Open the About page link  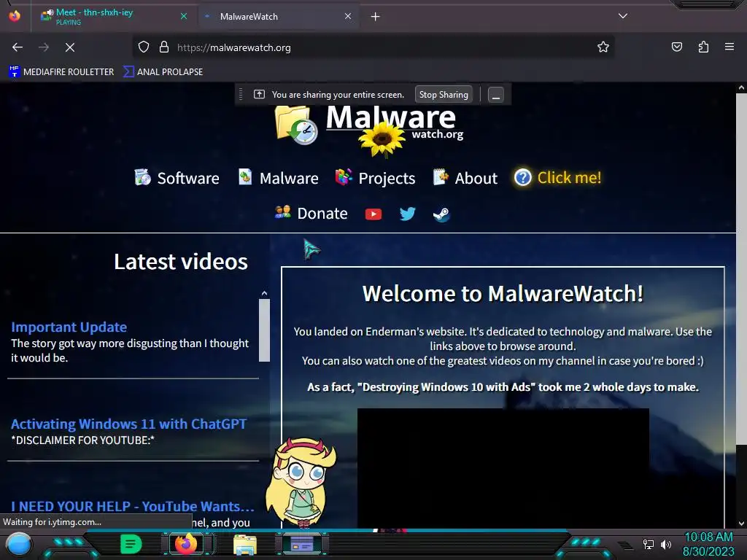tap(465, 178)
